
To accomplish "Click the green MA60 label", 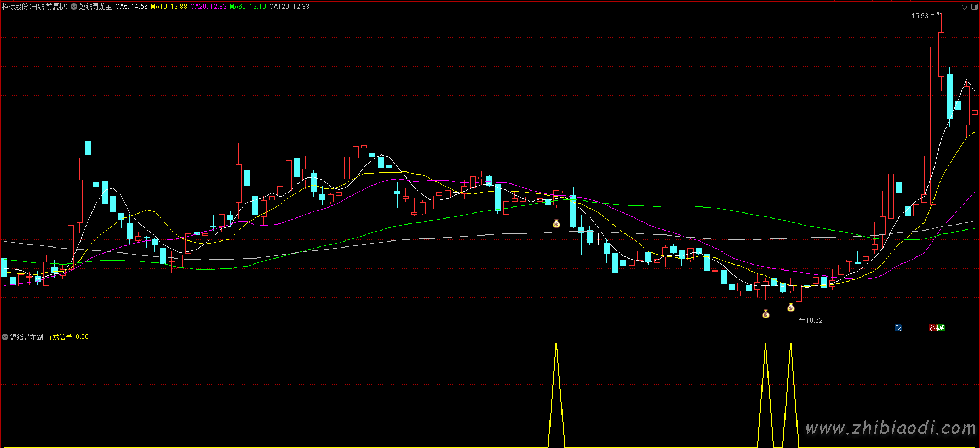I will (x=248, y=7).
